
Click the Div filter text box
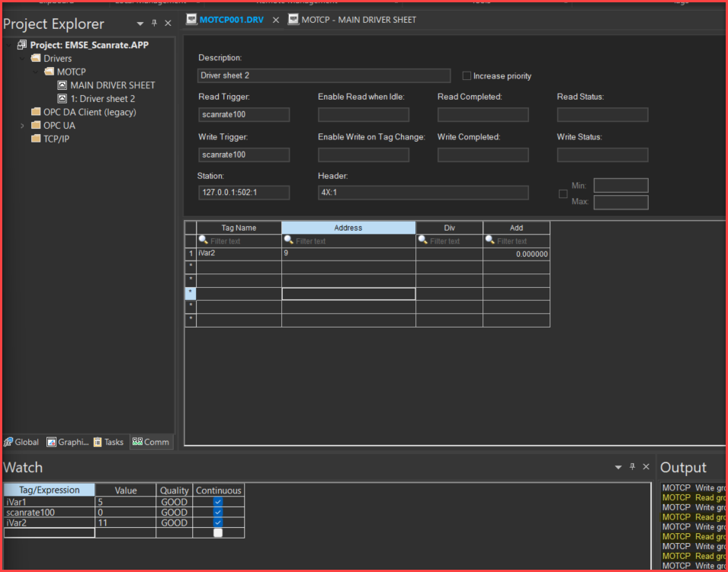tap(450, 241)
